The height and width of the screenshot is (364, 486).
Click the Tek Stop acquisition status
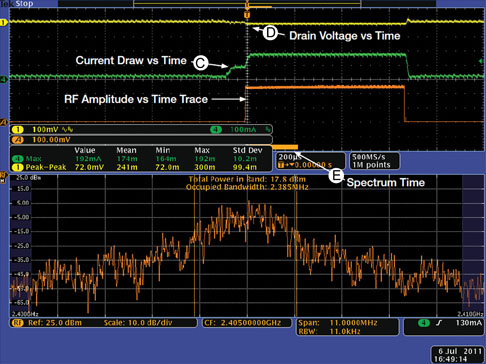pyautogui.click(x=17, y=4)
